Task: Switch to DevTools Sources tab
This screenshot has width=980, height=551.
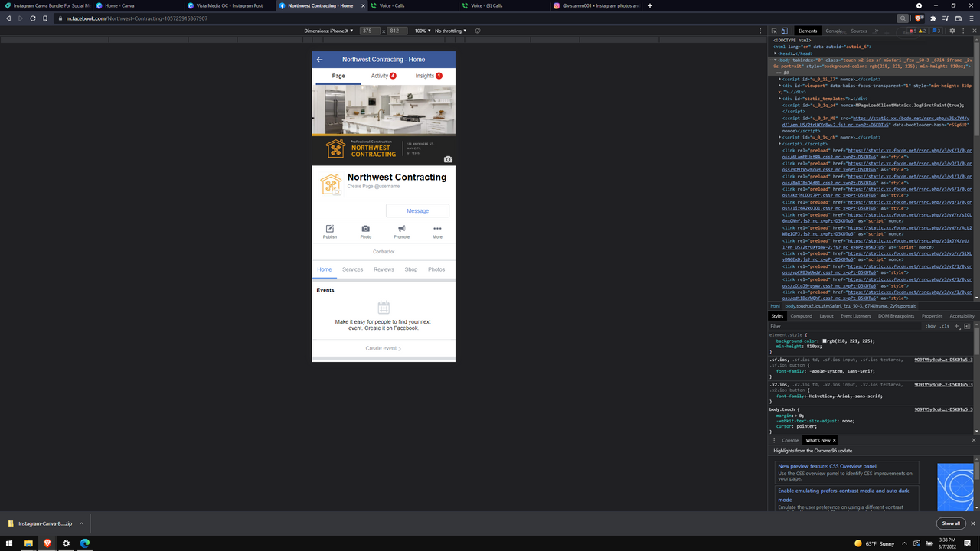Action: tap(859, 31)
